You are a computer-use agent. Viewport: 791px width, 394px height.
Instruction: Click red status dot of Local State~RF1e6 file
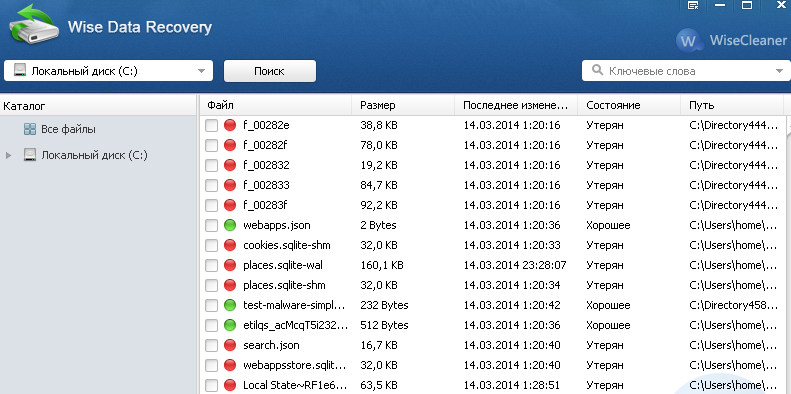click(230, 385)
